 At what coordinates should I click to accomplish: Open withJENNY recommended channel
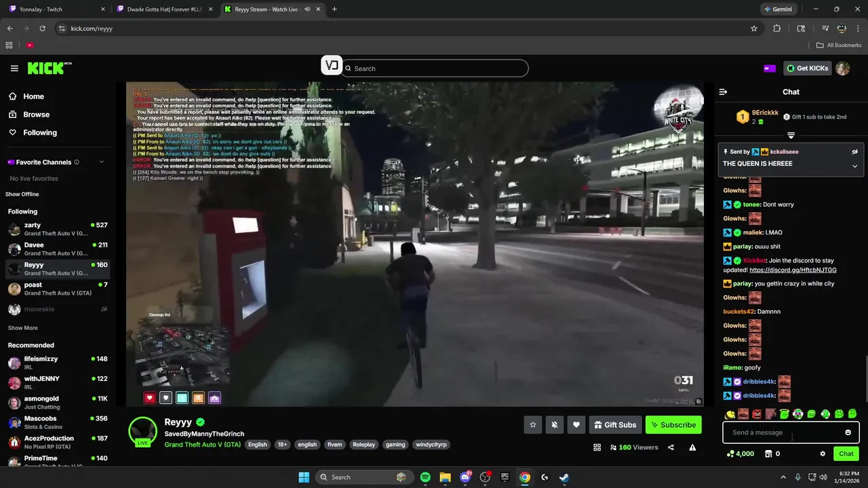point(58,383)
